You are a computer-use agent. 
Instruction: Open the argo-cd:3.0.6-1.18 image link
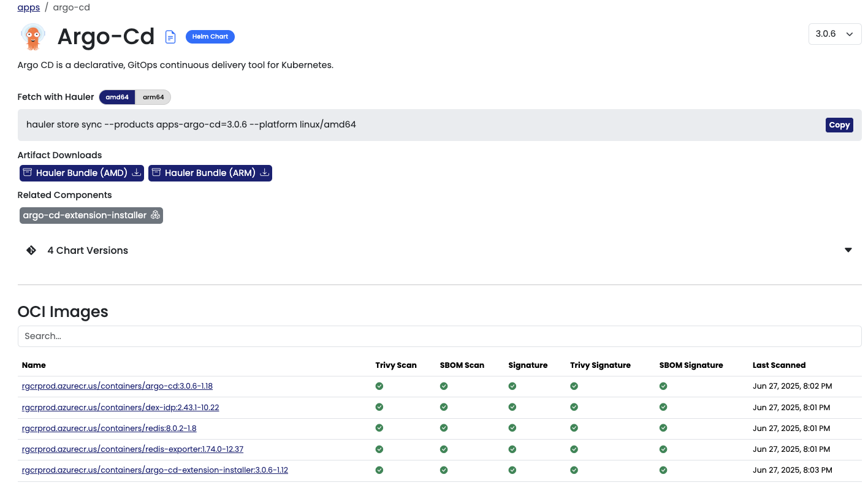tap(117, 386)
